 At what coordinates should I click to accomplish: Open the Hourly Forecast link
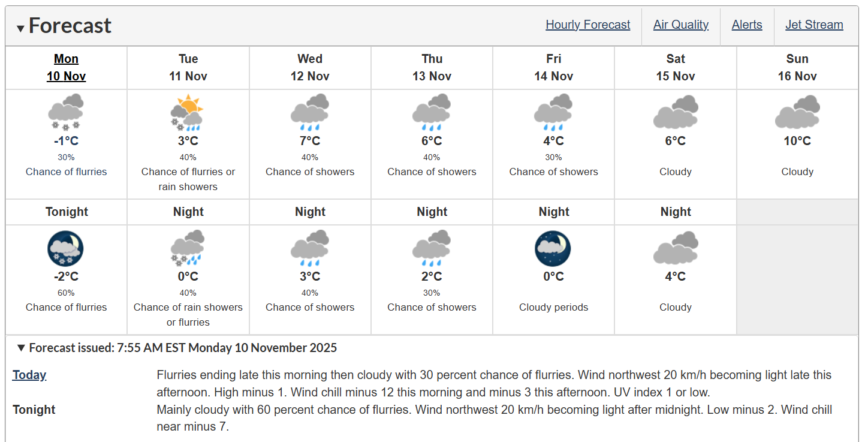coord(587,25)
